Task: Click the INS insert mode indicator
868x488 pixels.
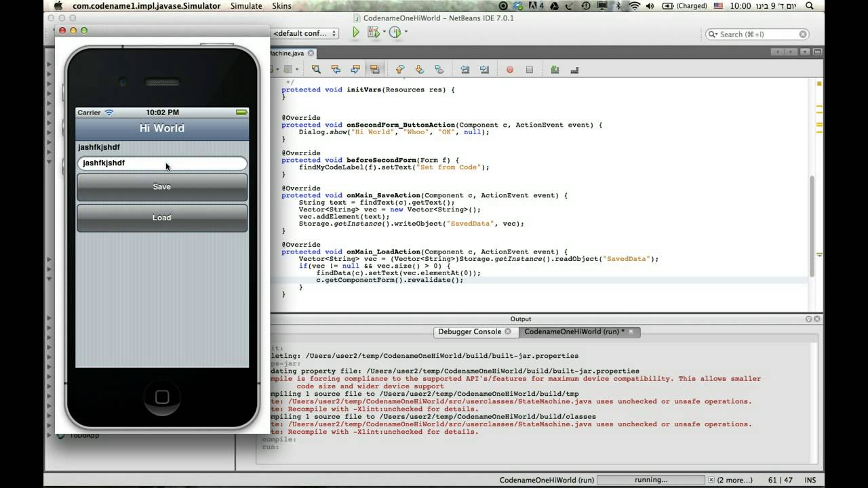Action: click(810, 480)
